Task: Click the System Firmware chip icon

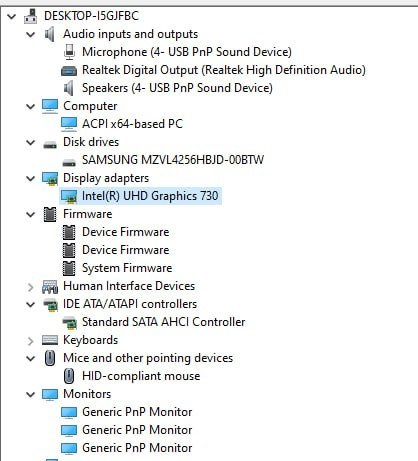Action: (x=69, y=268)
